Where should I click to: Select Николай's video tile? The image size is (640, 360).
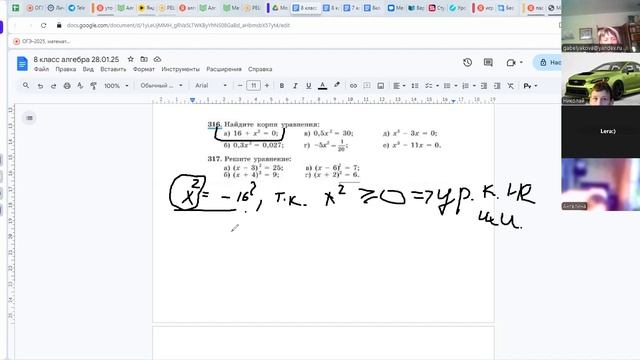600,79
